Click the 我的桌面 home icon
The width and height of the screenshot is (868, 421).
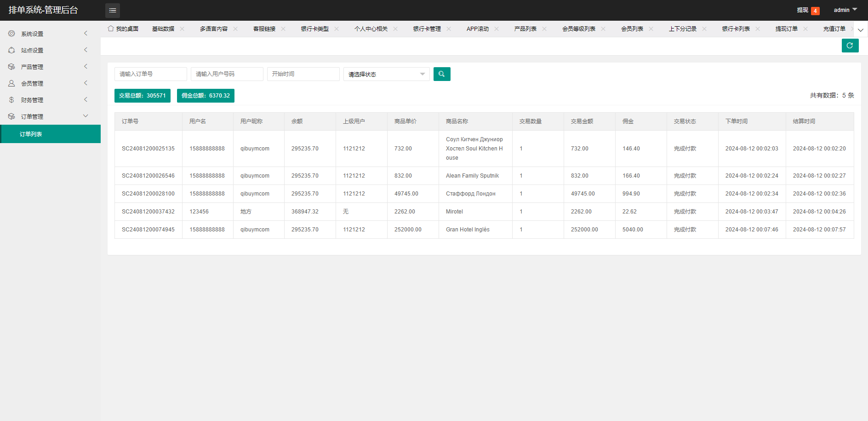pos(111,29)
